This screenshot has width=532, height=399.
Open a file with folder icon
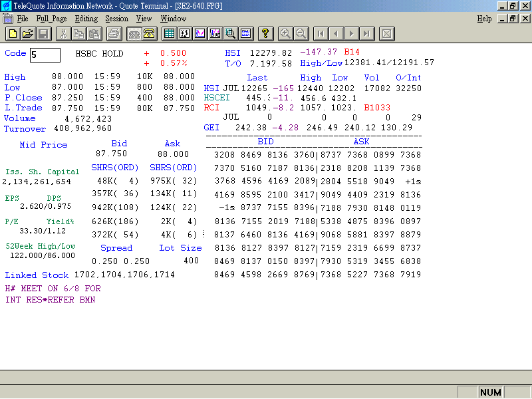[28, 34]
